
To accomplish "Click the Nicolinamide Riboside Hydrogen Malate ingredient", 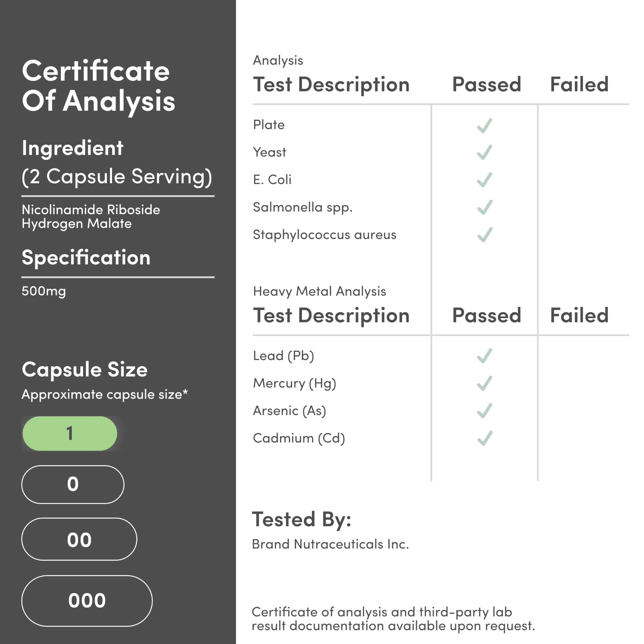I will 91,217.
